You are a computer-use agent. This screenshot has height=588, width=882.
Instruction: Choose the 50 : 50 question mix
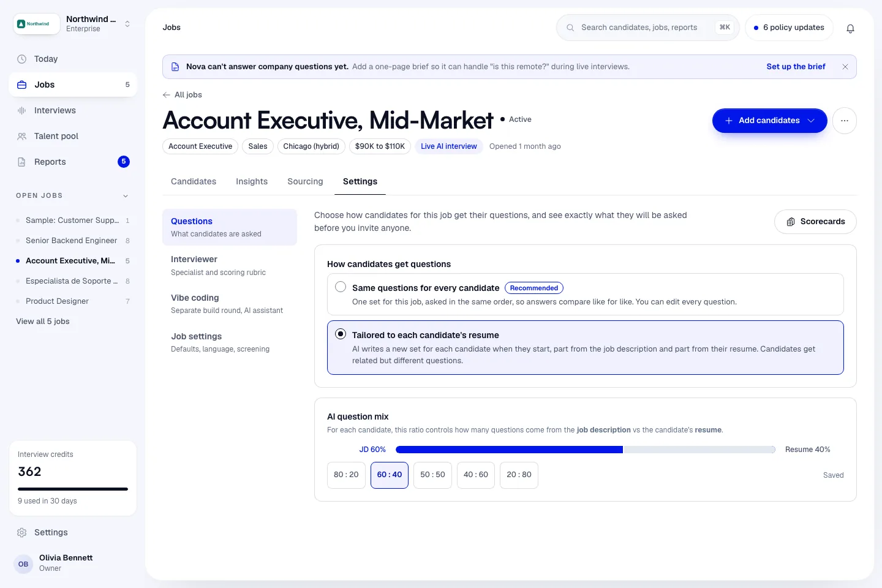tap(432, 475)
